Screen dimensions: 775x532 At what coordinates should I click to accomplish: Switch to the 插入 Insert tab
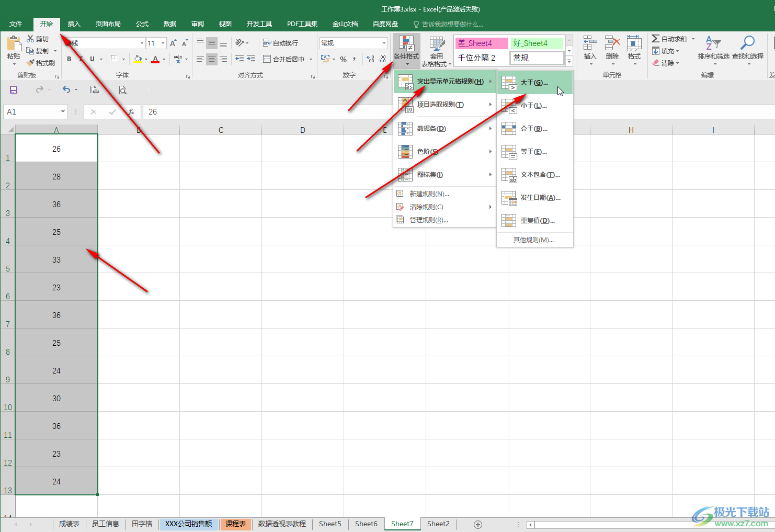[x=74, y=24]
